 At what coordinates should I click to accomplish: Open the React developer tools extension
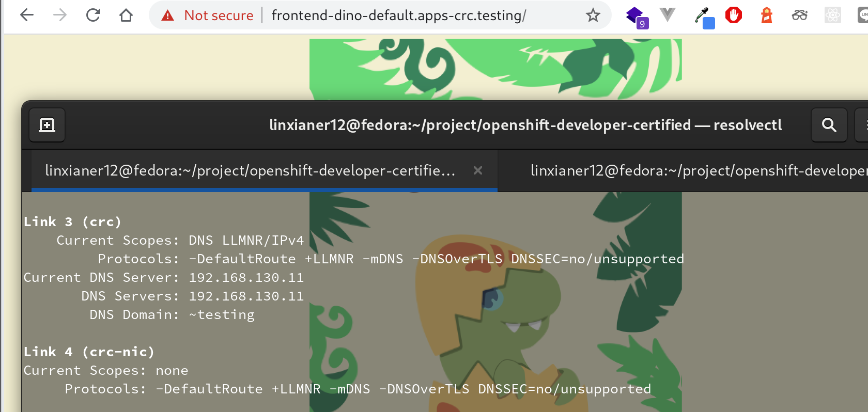[832, 15]
